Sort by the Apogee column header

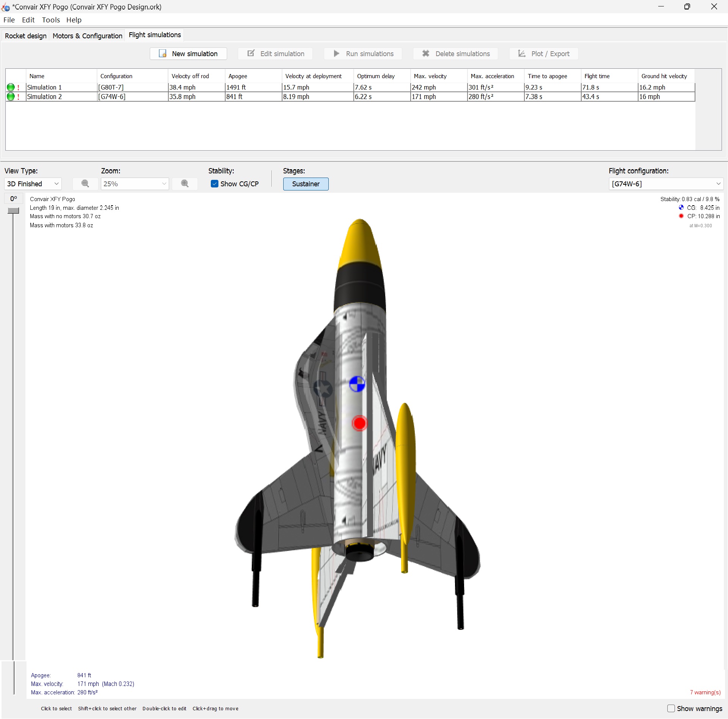(253, 76)
